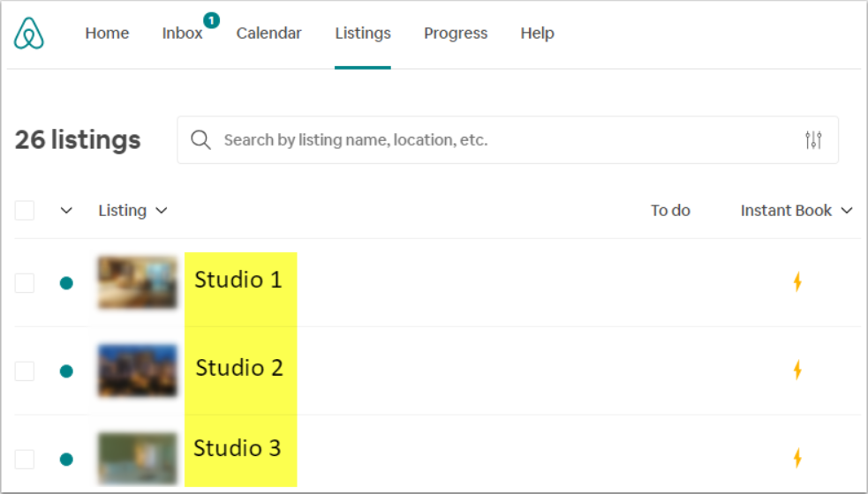The height and width of the screenshot is (494, 868).
Task: Click Studio 3 Instant Book lightning icon
Action: pos(797,458)
